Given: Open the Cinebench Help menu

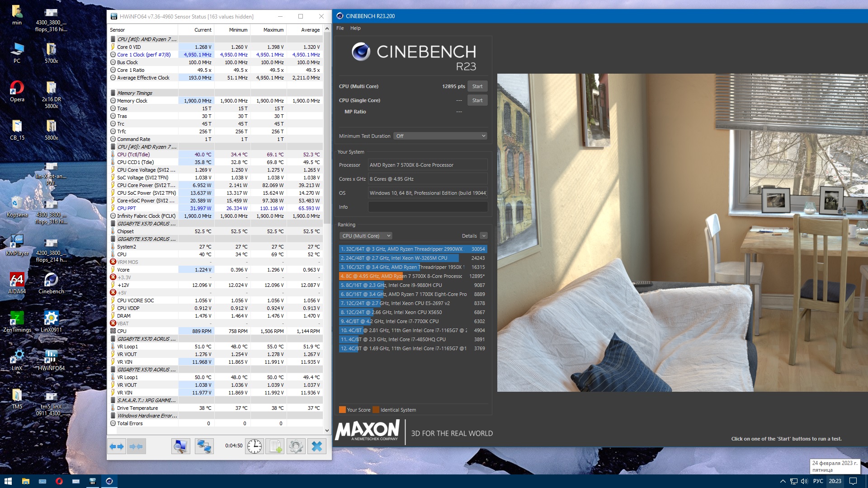Looking at the screenshot, I should [x=355, y=28].
